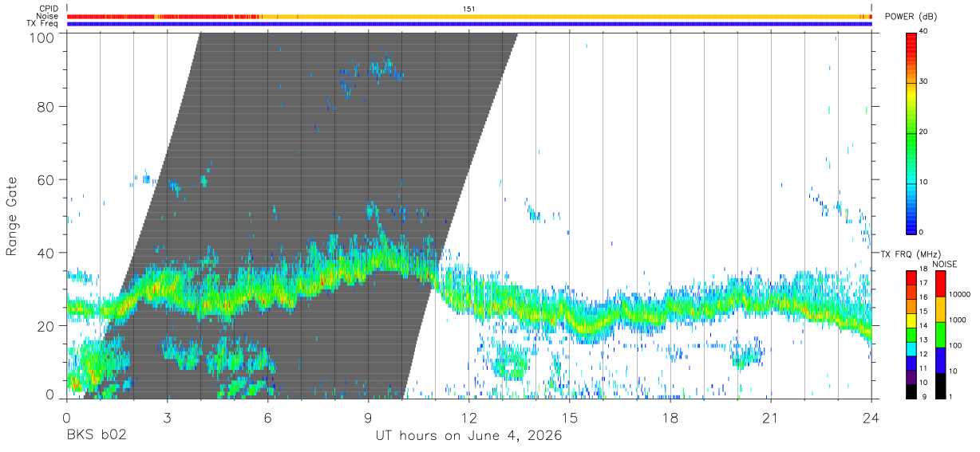Click the red-orange noise status strip
The image size is (980, 452).
[x=469, y=16]
